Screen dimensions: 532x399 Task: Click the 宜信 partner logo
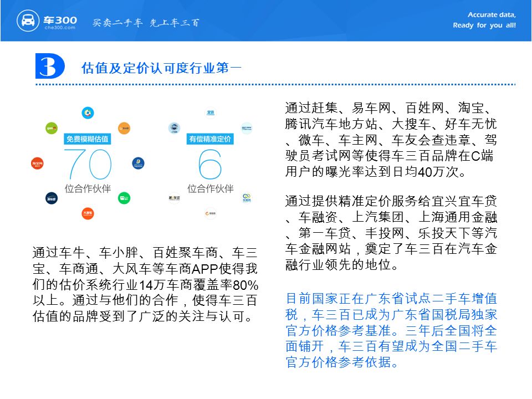pyautogui.click(x=211, y=112)
